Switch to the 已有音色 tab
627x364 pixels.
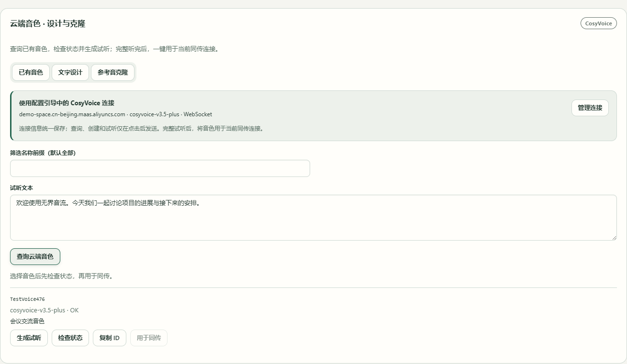pos(31,72)
